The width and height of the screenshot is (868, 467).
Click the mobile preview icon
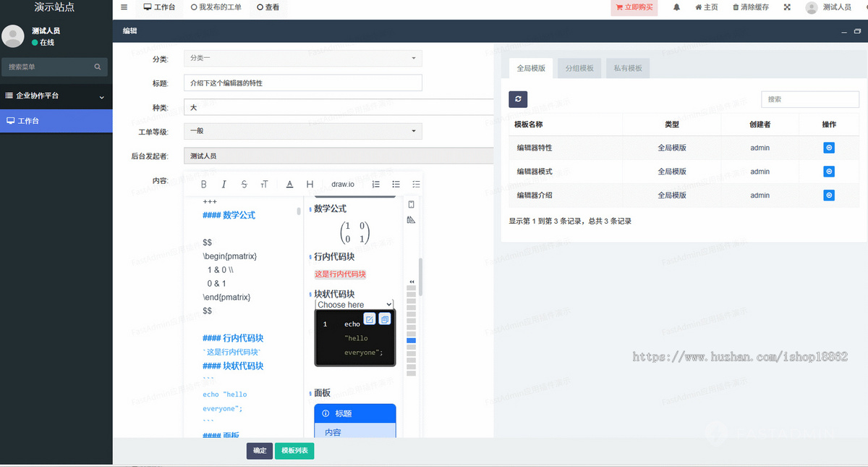point(412,204)
